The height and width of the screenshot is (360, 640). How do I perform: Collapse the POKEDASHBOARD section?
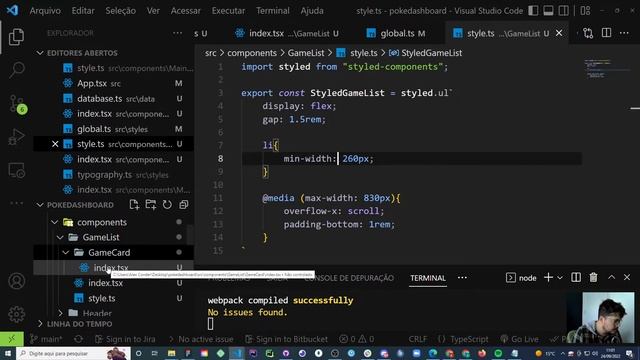pyautogui.click(x=40, y=205)
